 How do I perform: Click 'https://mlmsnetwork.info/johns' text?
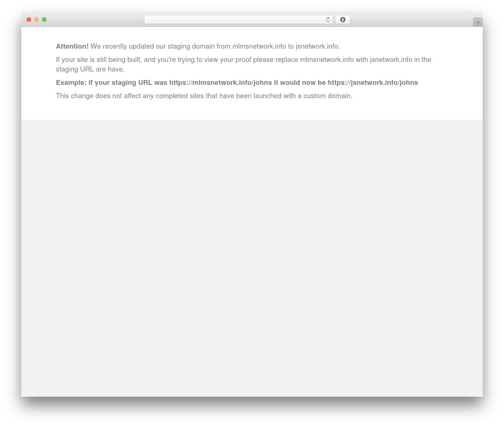pyautogui.click(x=220, y=83)
